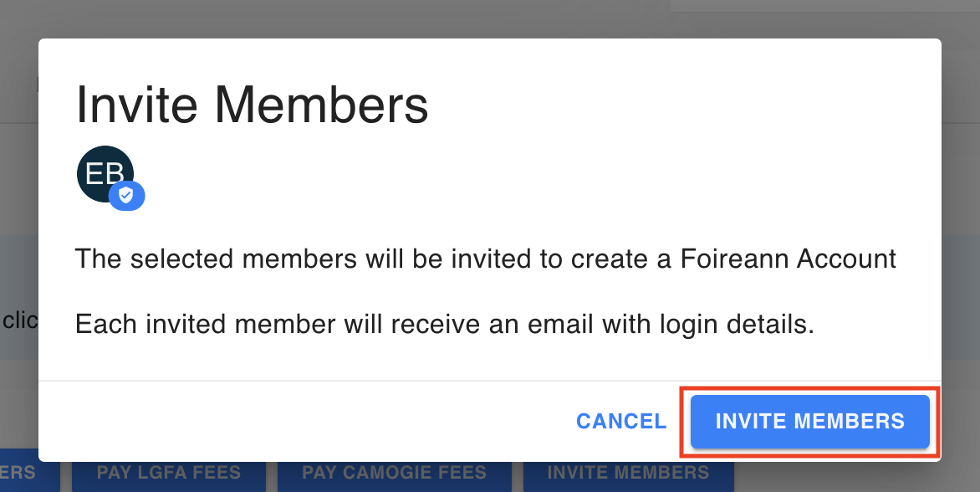Click the verification badge below the initials
980x492 pixels.
click(x=126, y=195)
